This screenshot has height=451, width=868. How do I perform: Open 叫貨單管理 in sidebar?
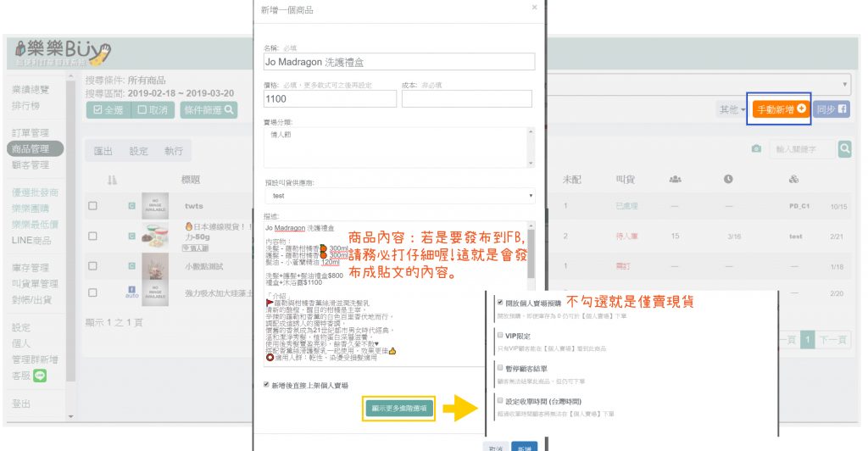(35, 283)
